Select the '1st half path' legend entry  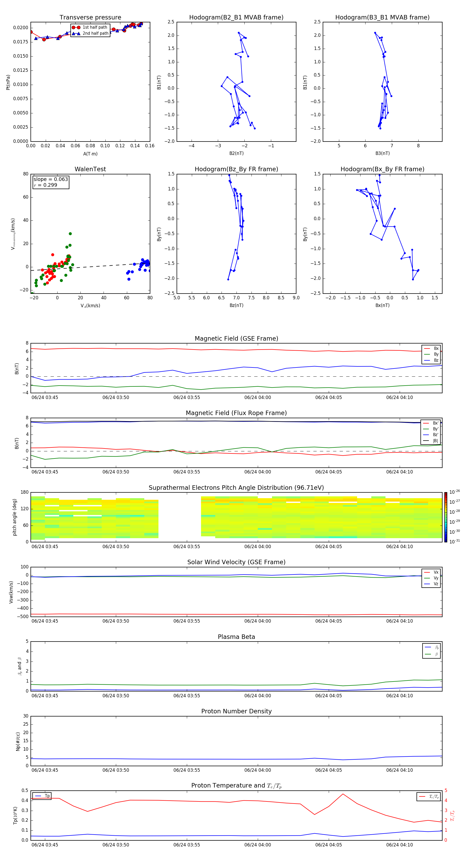90,27
